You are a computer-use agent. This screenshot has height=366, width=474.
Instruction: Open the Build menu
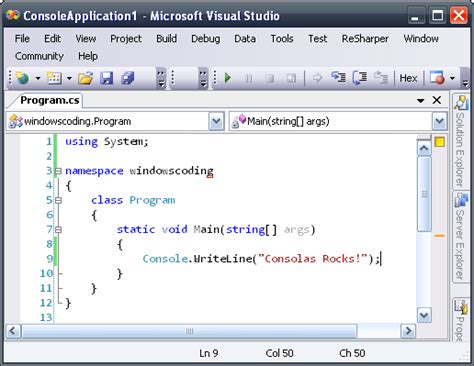point(166,39)
